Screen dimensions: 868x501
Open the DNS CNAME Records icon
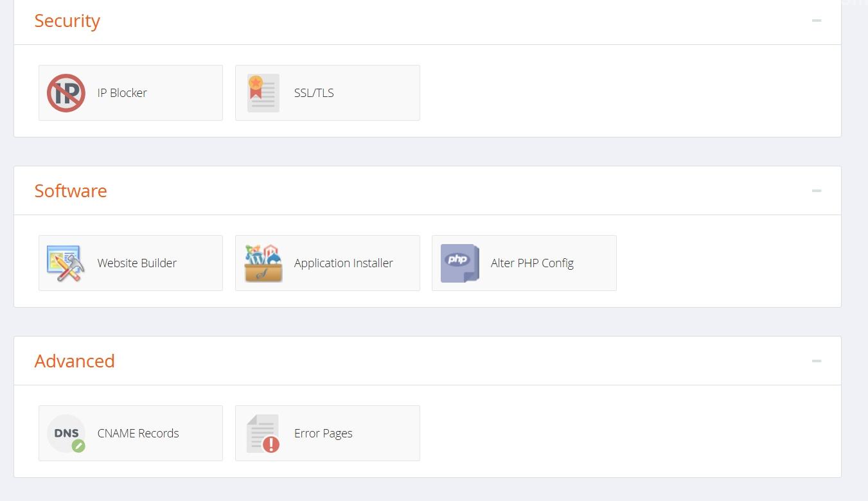(x=66, y=434)
